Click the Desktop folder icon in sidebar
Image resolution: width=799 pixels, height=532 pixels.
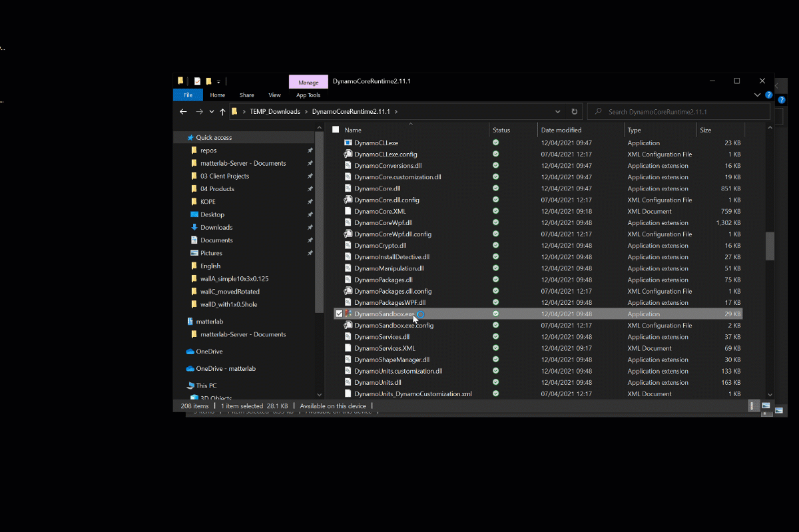[x=194, y=214]
